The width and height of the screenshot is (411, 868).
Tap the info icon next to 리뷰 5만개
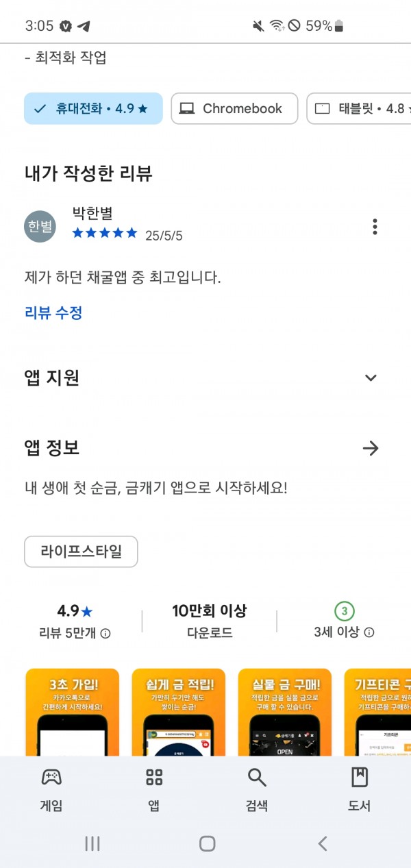(105, 634)
